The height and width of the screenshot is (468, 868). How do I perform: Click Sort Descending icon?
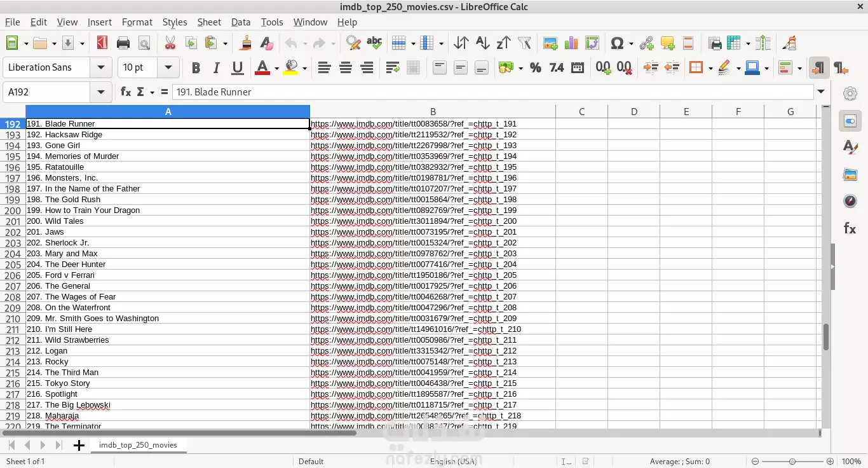pyautogui.click(x=503, y=43)
